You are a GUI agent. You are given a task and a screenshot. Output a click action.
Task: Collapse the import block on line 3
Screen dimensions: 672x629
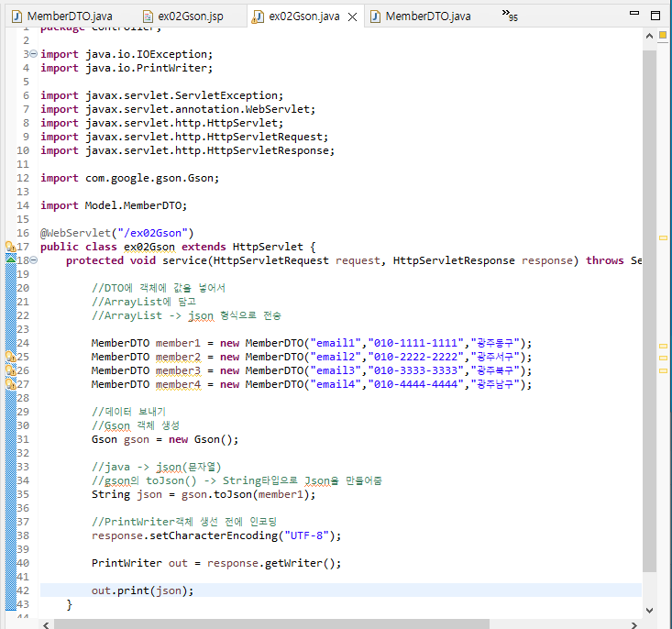click(x=33, y=54)
